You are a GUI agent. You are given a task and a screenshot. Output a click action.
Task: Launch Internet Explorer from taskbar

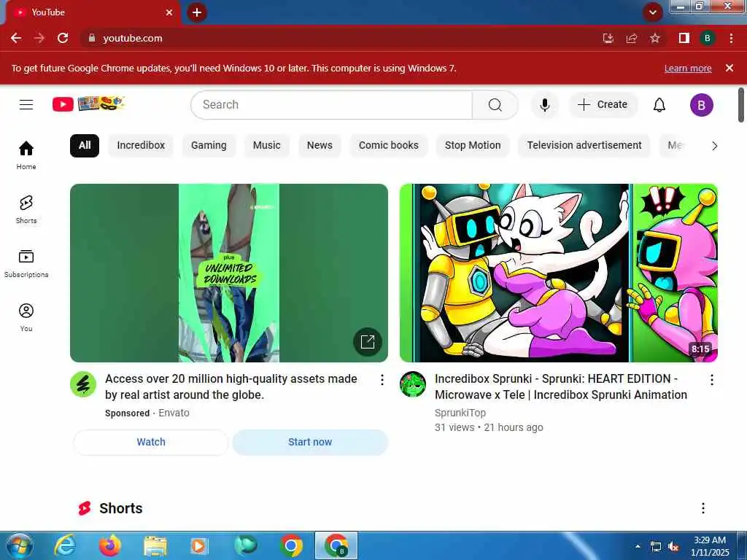tap(64, 546)
